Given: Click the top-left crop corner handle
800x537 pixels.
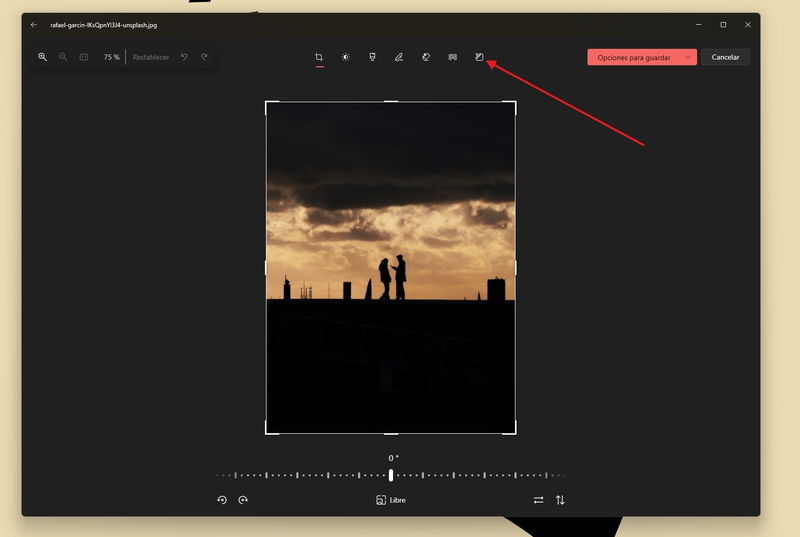Looking at the screenshot, I should click(267, 103).
